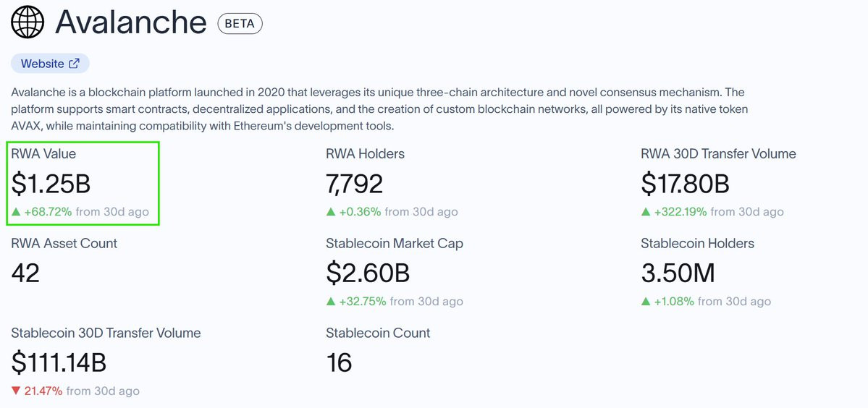Click the Stablecoin Holders 3.50M value
Viewport: 868px width, 408px height.
[x=678, y=273]
